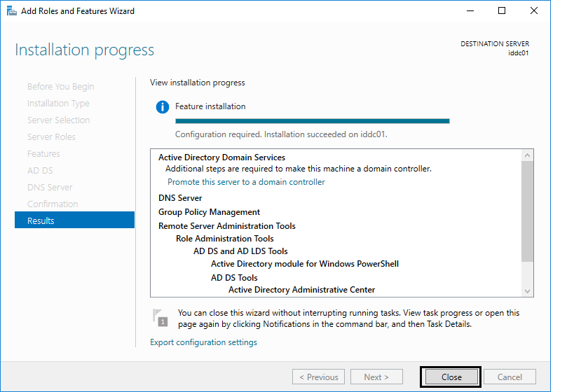Screen dimensions: 574x392
Task: Go to Confirmation step
Action: (x=53, y=204)
